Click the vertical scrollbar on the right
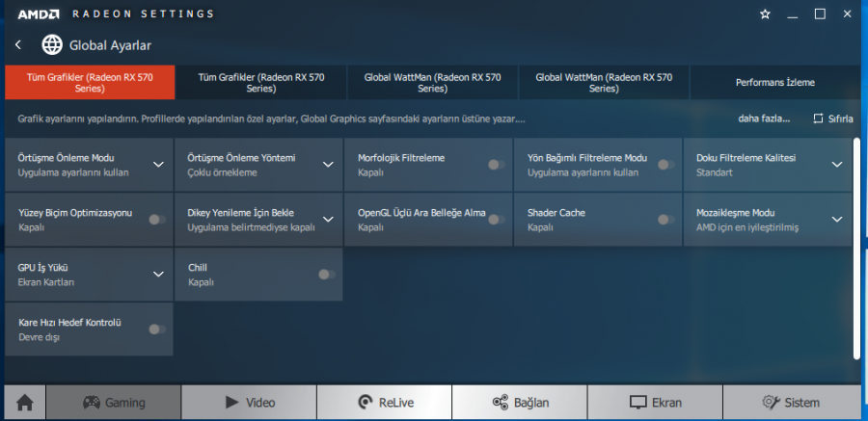Viewport: 868px width, 421px height. click(x=857, y=247)
